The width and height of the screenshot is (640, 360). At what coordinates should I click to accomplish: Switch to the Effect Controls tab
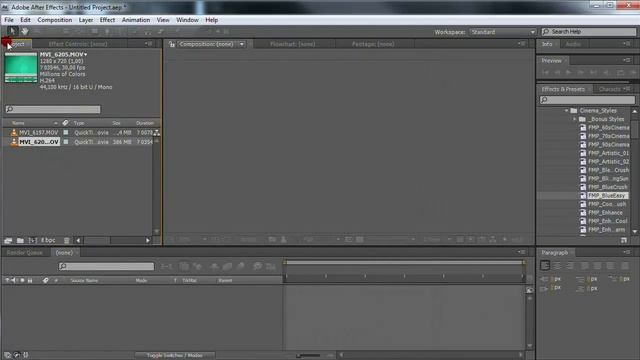click(x=78, y=44)
